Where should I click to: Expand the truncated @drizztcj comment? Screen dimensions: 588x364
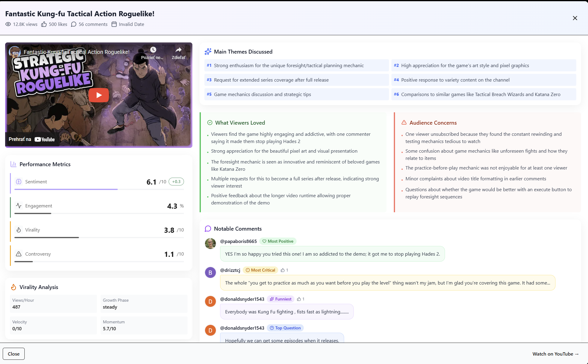[x=387, y=283]
